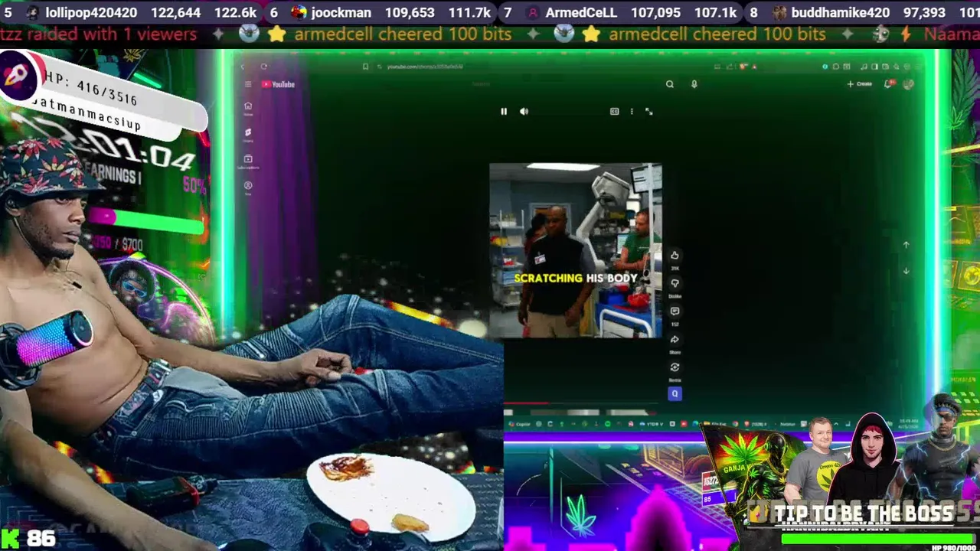Open Copilot in the Windows taskbar
Viewport: 980px width, 551px height.
coord(519,424)
